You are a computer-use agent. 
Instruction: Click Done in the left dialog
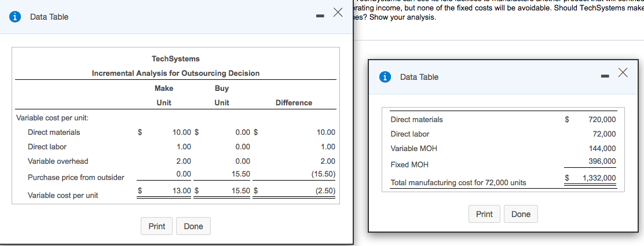click(193, 226)
